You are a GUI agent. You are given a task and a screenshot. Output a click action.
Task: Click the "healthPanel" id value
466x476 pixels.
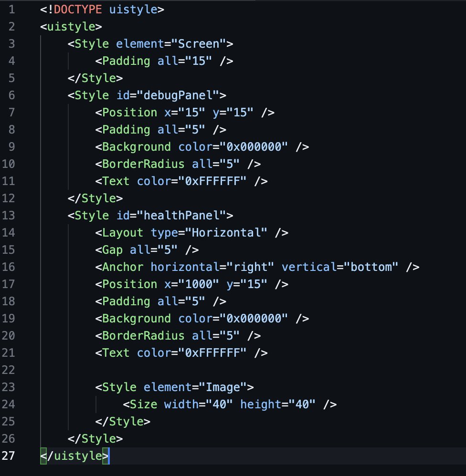coord(181,216)
